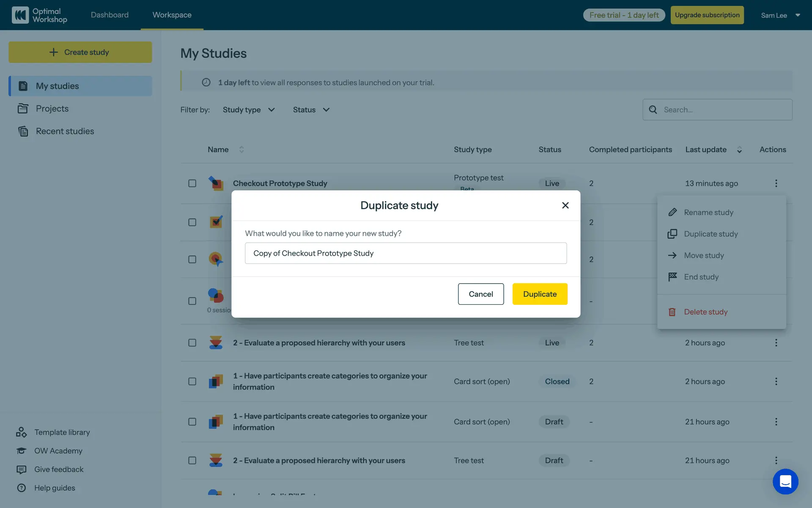
Task: Click Cancel in the dialog
Action: click(x=480, y=294)
